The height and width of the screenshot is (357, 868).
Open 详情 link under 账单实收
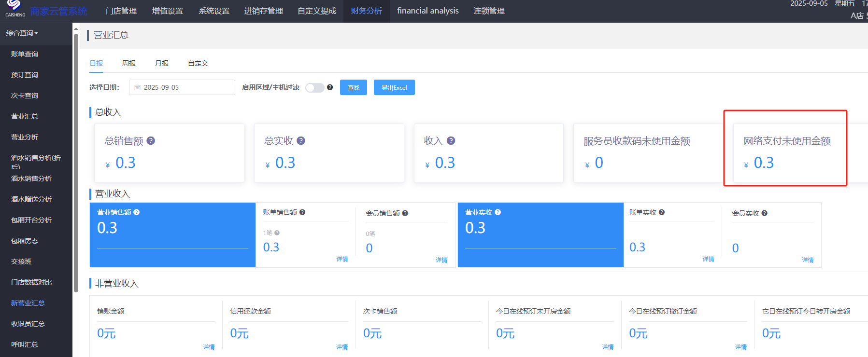pyautogui.click(x=709, y=259)
